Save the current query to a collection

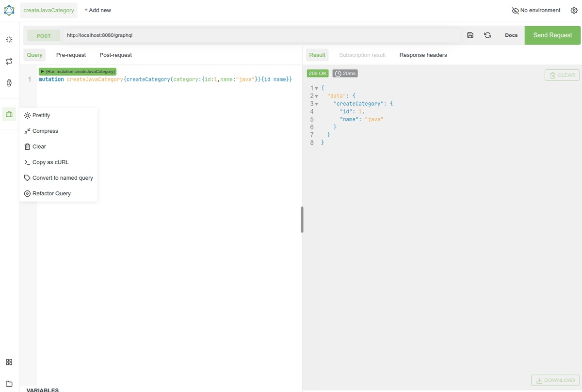[469, 35]
